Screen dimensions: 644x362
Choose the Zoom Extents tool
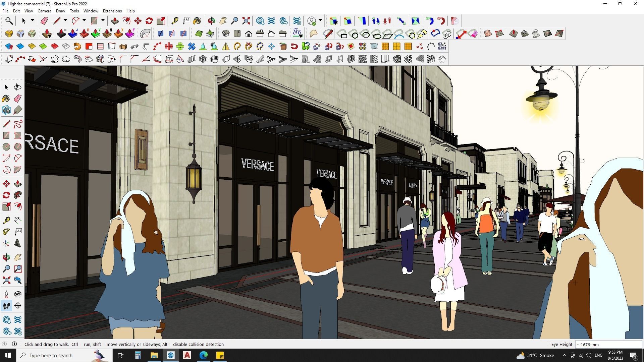pyautogui.click(x=246, y=21)
